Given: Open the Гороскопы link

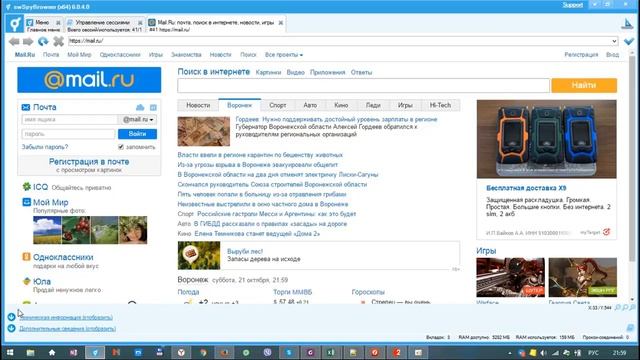Looking at the screenshot, I should (x=368, y=292).
